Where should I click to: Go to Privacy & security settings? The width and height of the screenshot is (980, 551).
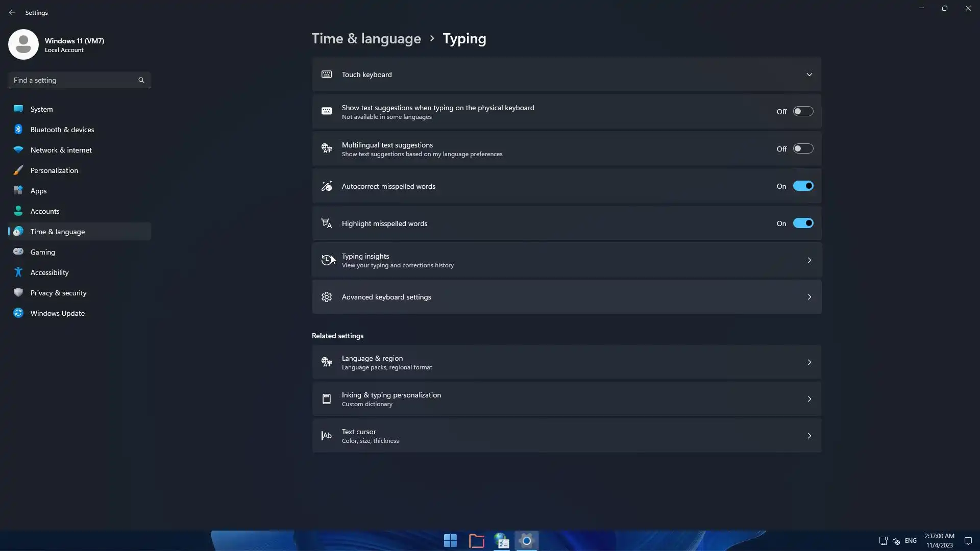pos(58,293)
